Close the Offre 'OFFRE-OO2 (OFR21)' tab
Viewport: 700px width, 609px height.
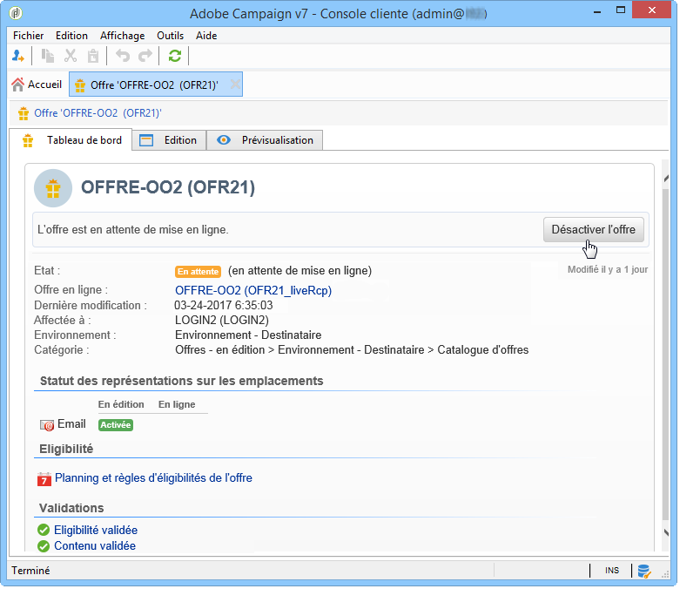(x=235, y=85)
